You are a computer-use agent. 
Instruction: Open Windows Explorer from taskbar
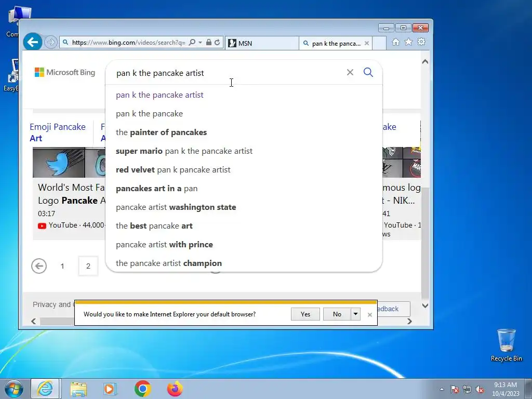point(78,389)
